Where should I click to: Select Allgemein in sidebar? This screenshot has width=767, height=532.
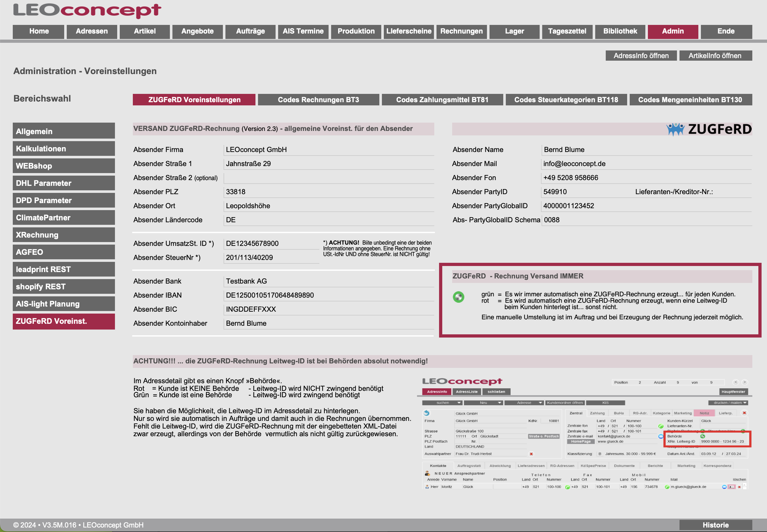click(64, 131)
